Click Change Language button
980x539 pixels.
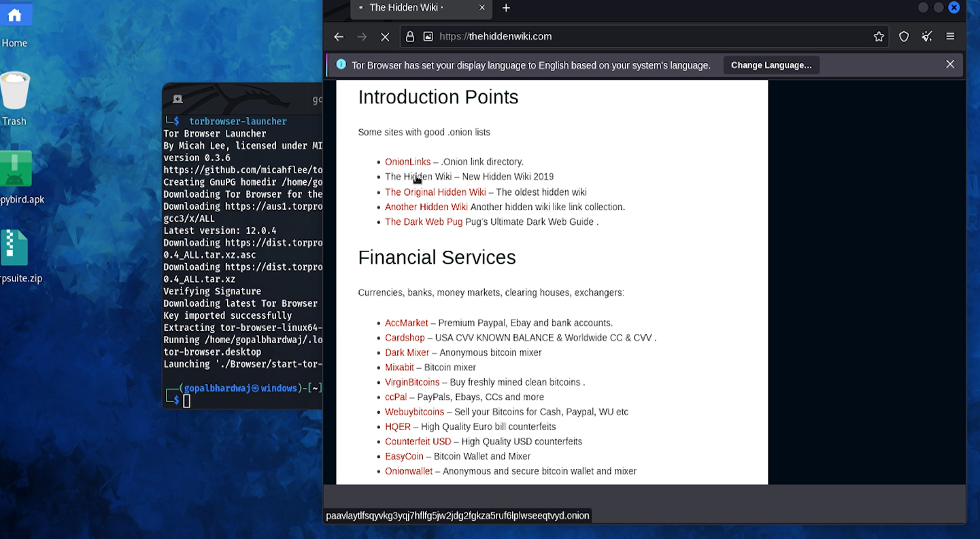[771, 65]
